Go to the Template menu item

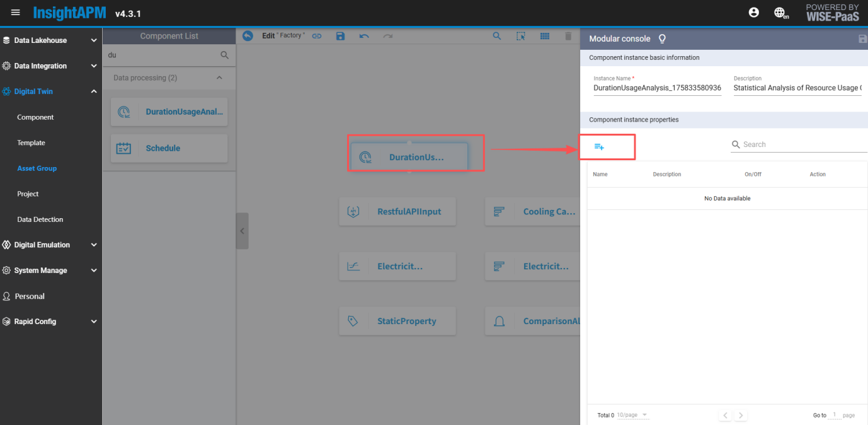point(31,143)
